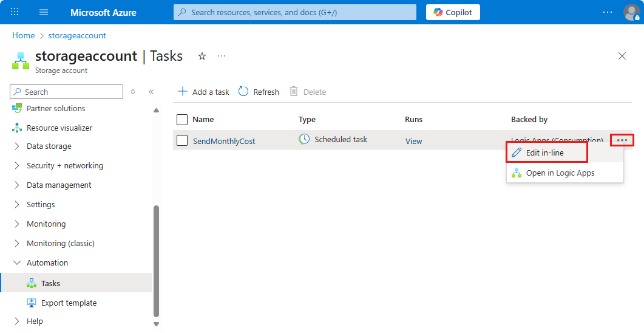644x333 pixels.
Task: Focus the global search resources field
Action: [295, 12]
